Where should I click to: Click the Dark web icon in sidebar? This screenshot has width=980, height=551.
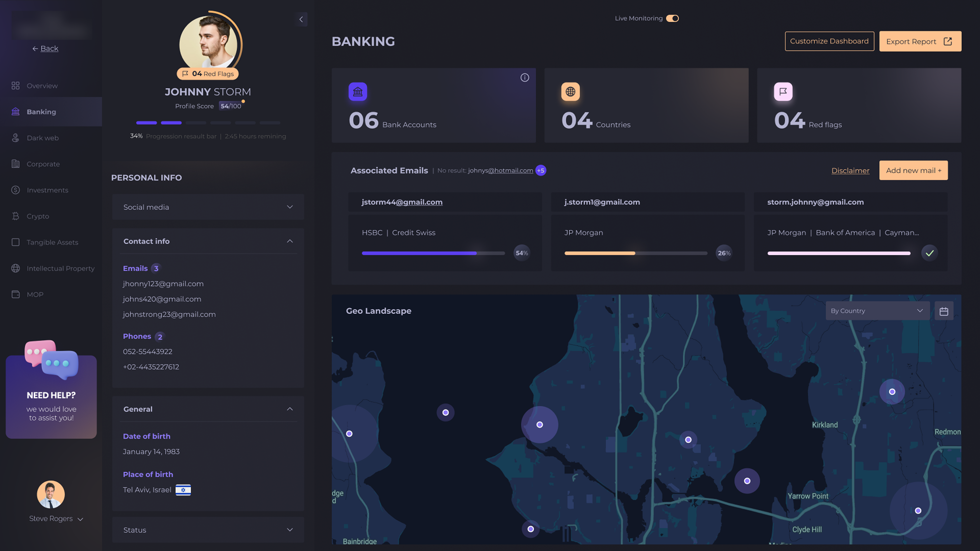[15, 138]
